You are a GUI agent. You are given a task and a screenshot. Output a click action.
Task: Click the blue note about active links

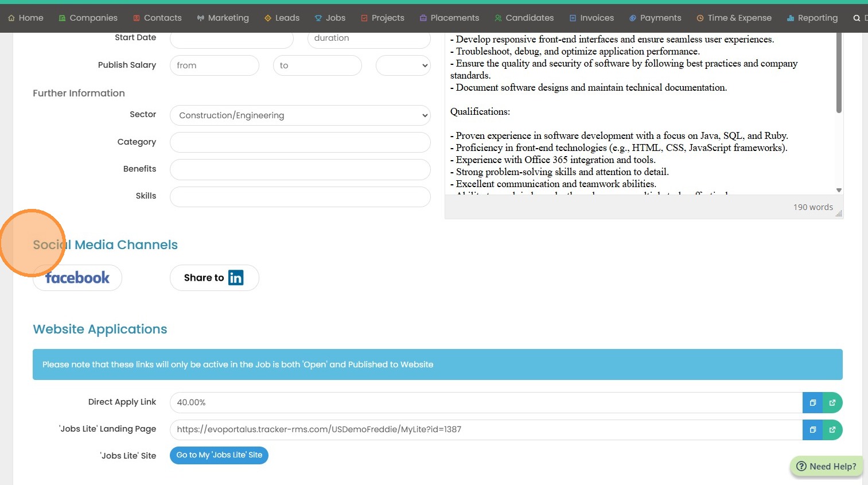pyautogui.click(x=438, y=364)
